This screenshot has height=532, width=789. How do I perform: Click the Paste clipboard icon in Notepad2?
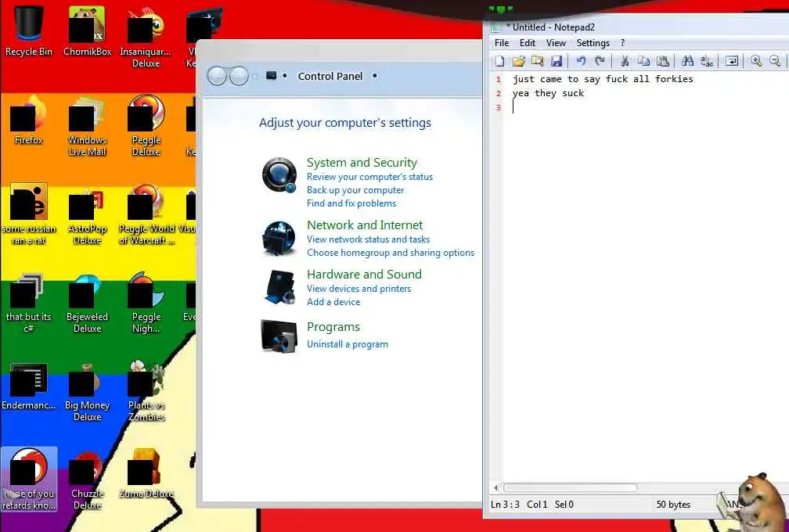pyautogui.click(x=663, y=61)
